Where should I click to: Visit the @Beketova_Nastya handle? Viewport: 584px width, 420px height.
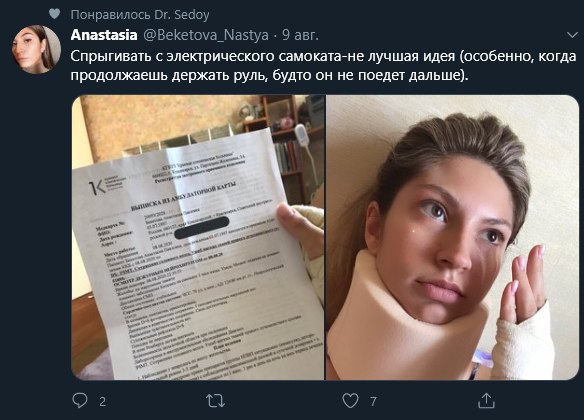coord(206,35)
